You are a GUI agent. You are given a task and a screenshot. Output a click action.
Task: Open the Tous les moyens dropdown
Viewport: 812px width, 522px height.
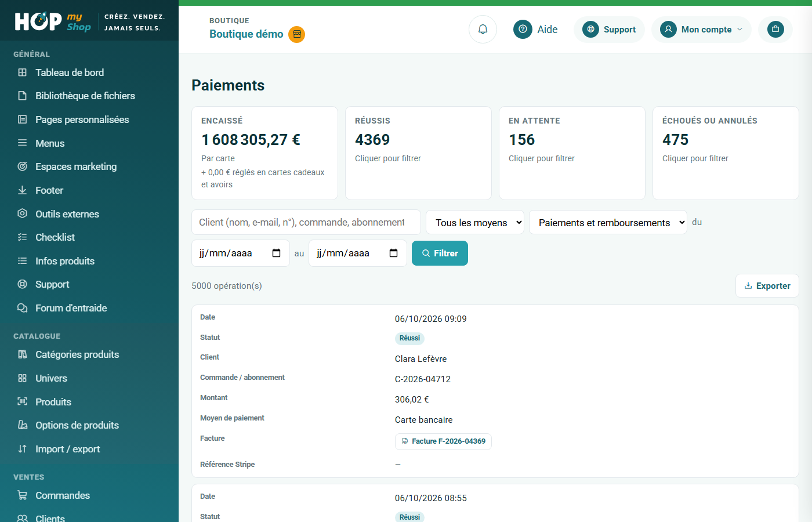click(475, 222)
